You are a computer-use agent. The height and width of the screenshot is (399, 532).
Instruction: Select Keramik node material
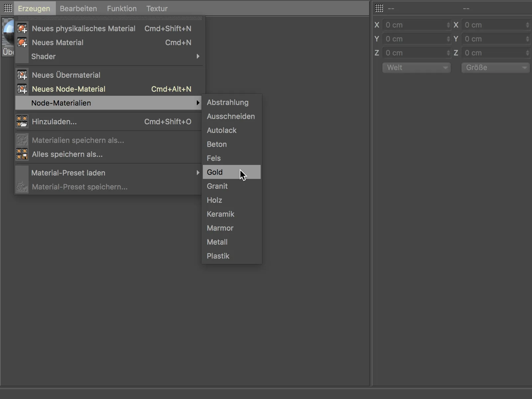click(232, 214)
